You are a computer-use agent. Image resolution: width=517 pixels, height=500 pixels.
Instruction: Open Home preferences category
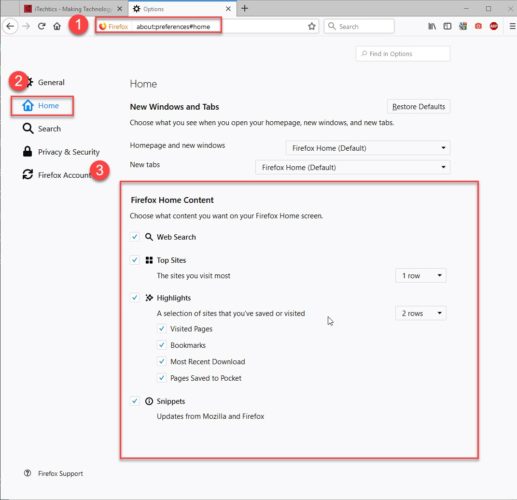pos(42,106)
